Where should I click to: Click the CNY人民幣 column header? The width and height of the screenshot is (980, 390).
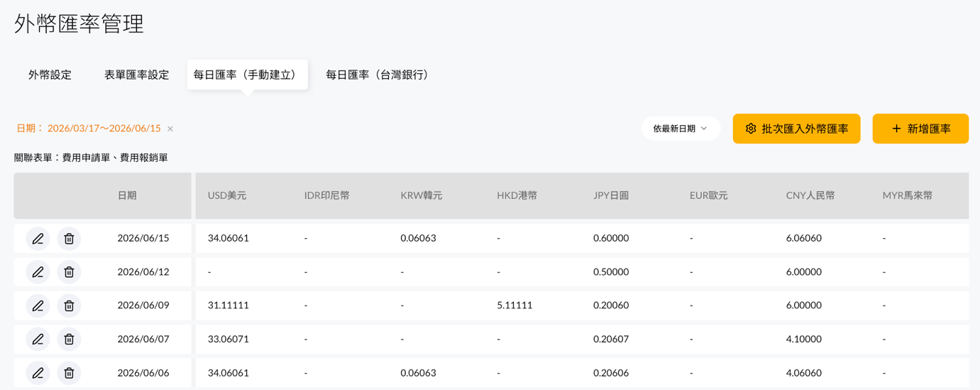click(x=810, y=195)
